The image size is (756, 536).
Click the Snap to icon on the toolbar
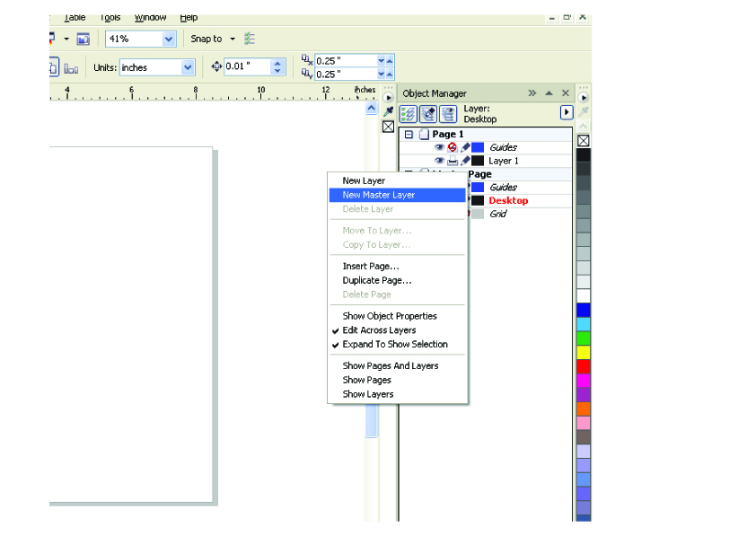point(251,40)
